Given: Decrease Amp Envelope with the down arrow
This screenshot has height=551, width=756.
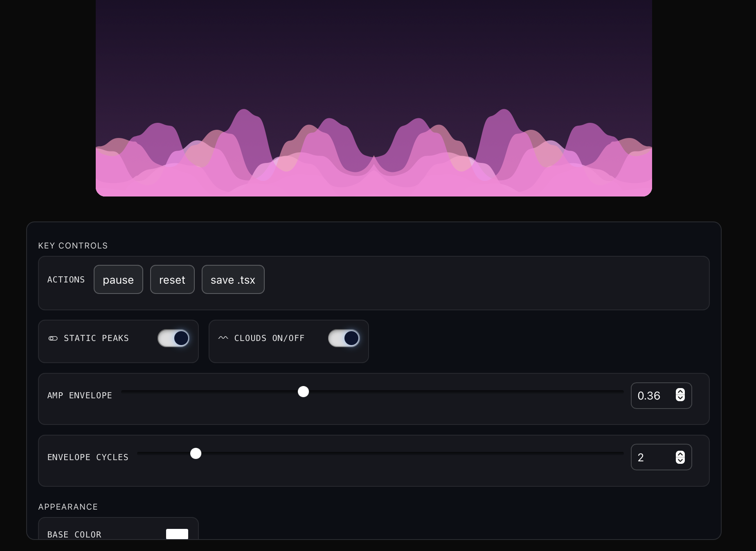Looking at the screenshot, I should (x=680, y=398).
